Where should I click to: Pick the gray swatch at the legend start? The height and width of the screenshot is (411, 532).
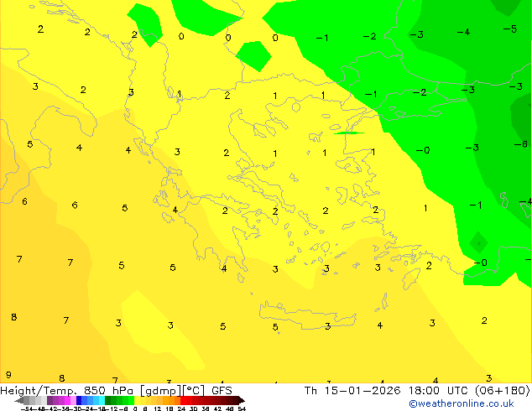[x=27, y=401]
